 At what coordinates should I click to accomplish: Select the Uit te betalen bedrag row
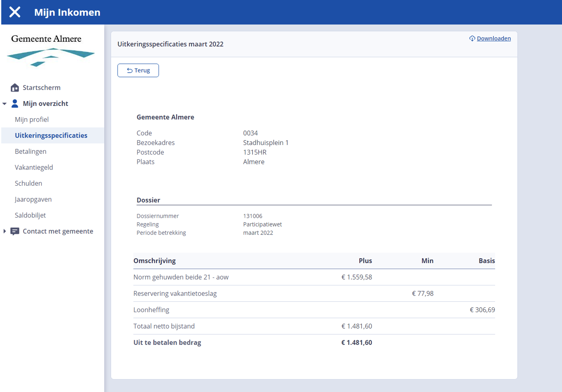[x=167, y=342]
